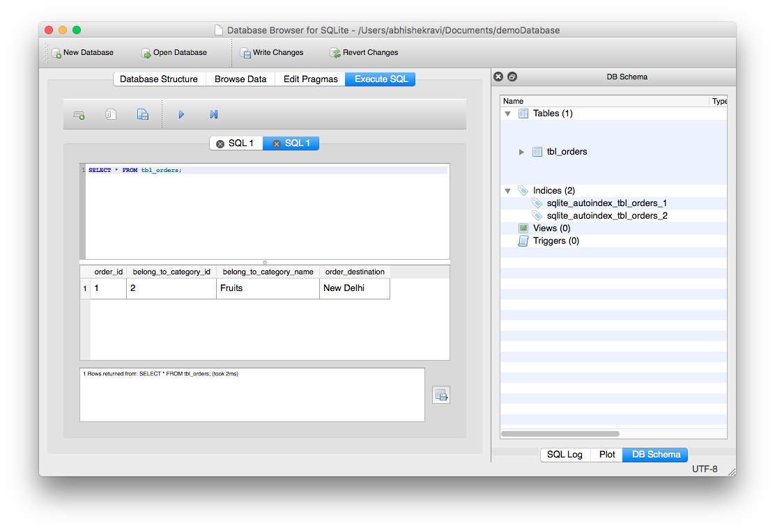Switch to the Browse Data tab
Image resolution: width=775 pixels, height=532 pixels.
240,79
